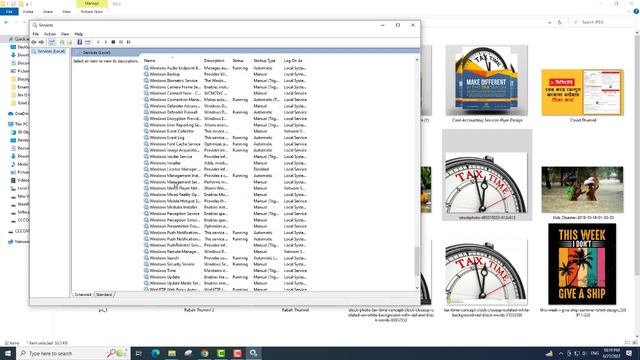
Task: Open File Explorer taskbar icon
Action: (172, 353)
